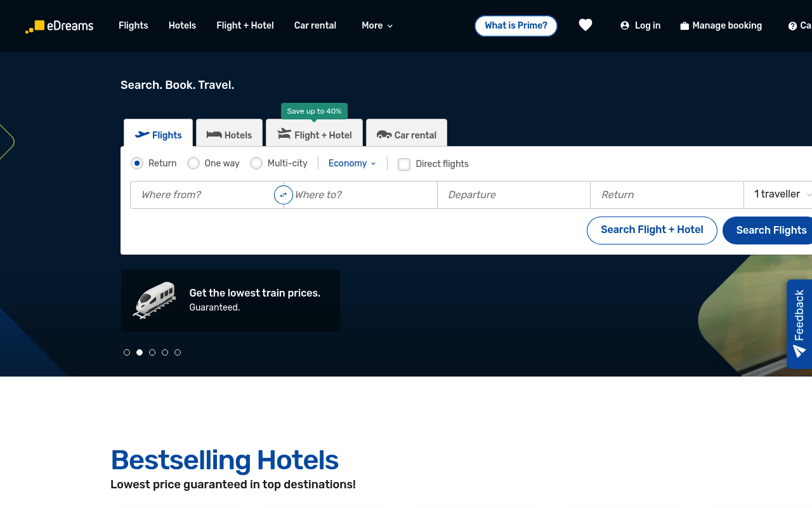Viewport: 812px width, 508px height.
Task: Click the What is Prime? button
Action: tap(516, 26)
